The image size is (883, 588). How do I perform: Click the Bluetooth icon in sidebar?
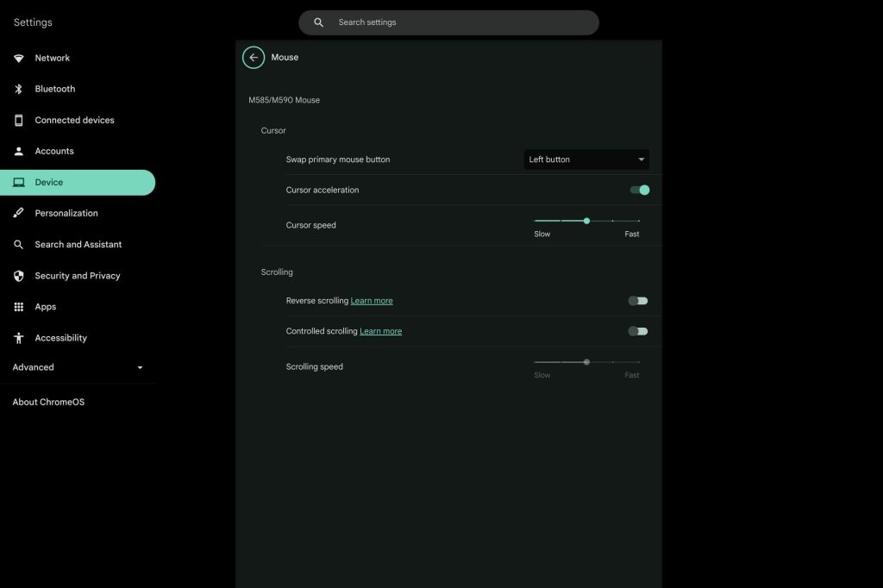(19, 89)
